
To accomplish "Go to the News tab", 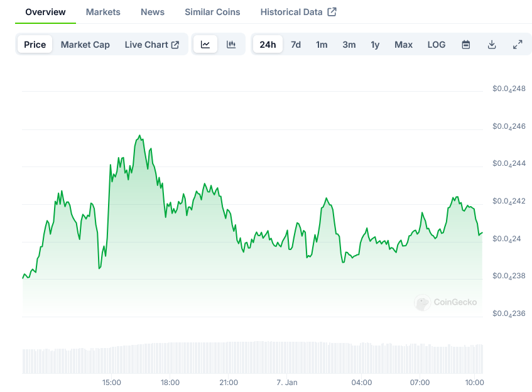I will [153, 12].
